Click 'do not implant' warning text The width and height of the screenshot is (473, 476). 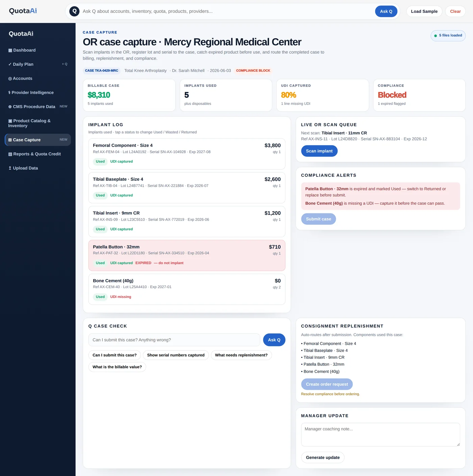coord(169,263)
